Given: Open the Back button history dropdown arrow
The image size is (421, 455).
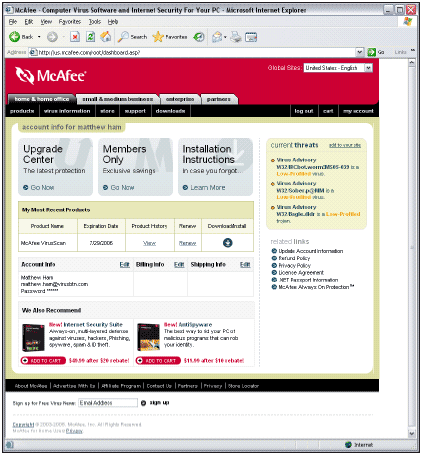Looking at the screenshot, I should click(39, 37).
